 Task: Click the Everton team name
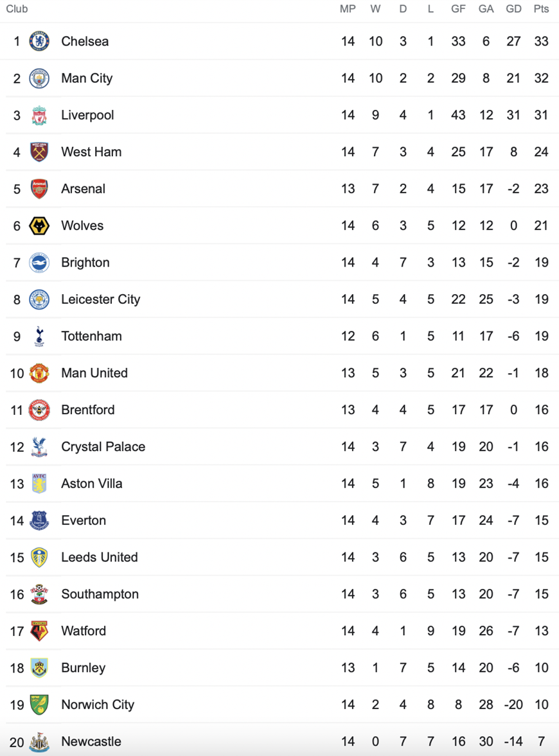pos(84,520)
